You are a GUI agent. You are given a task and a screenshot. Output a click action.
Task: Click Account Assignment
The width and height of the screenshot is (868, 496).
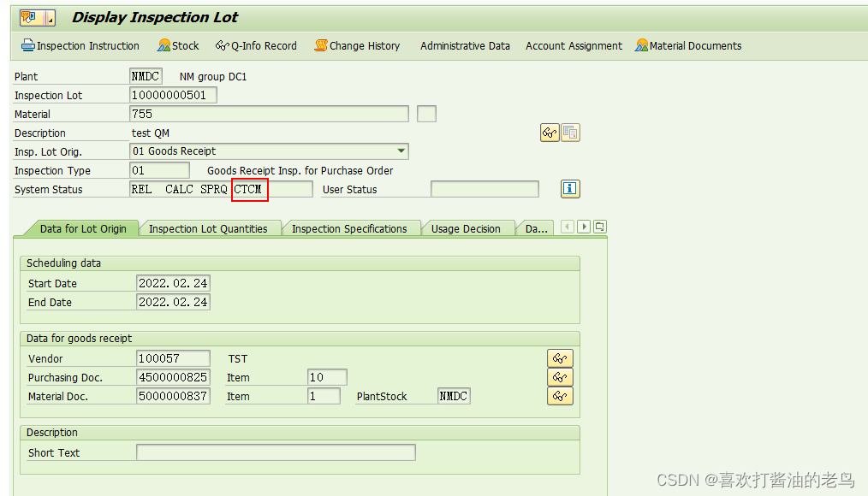(x=574, y=45)
